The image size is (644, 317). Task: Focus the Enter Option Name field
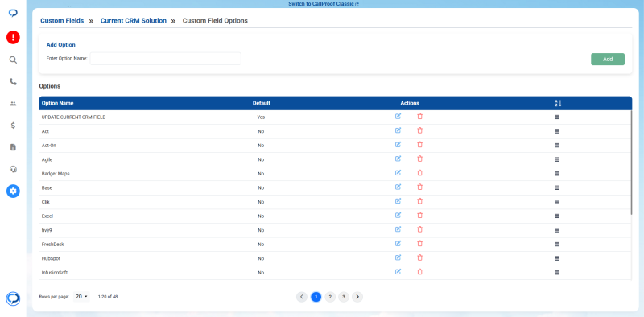pyautogui.click(x=166, y=58)
